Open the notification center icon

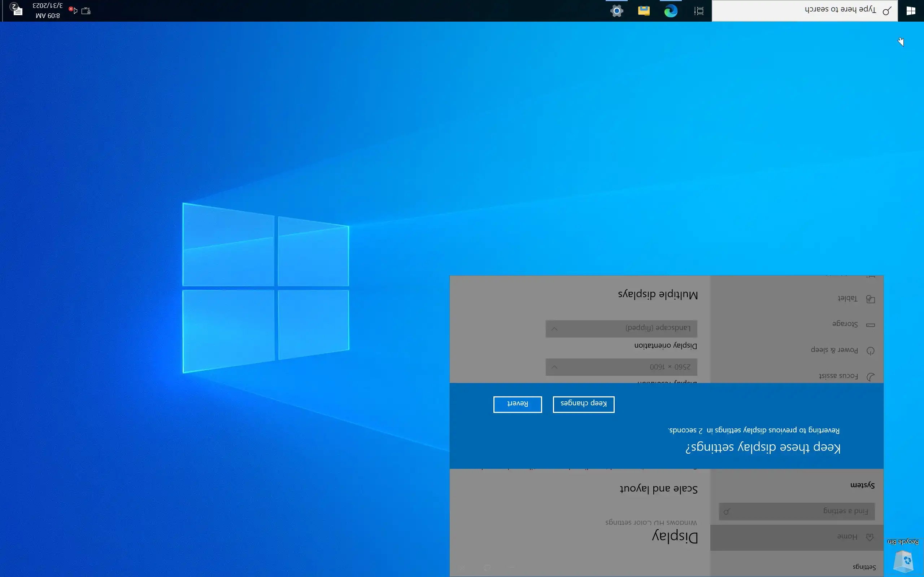[x=17, y=10]
